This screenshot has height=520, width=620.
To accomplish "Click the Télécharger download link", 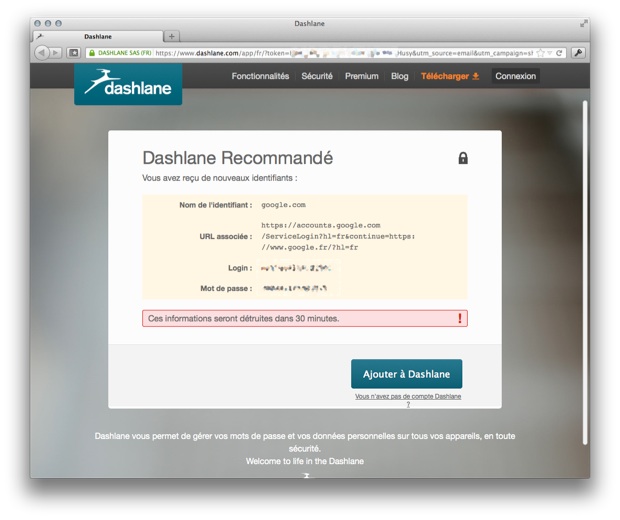I will pos(450,76).
